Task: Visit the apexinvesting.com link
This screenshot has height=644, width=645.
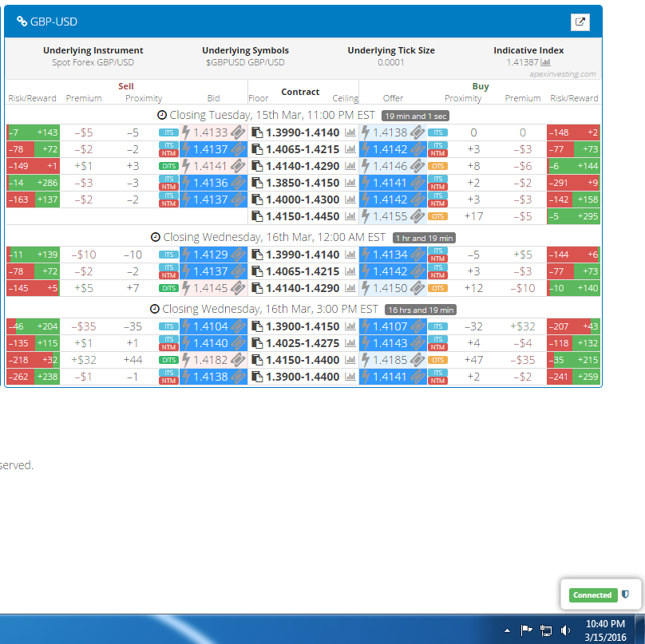Action: (x=562, y=73)
